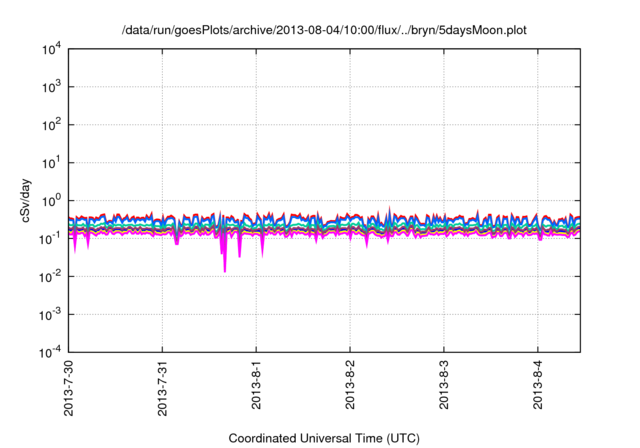
Task: Click the y-axis label 10^-3
Action: coord(50,315)
